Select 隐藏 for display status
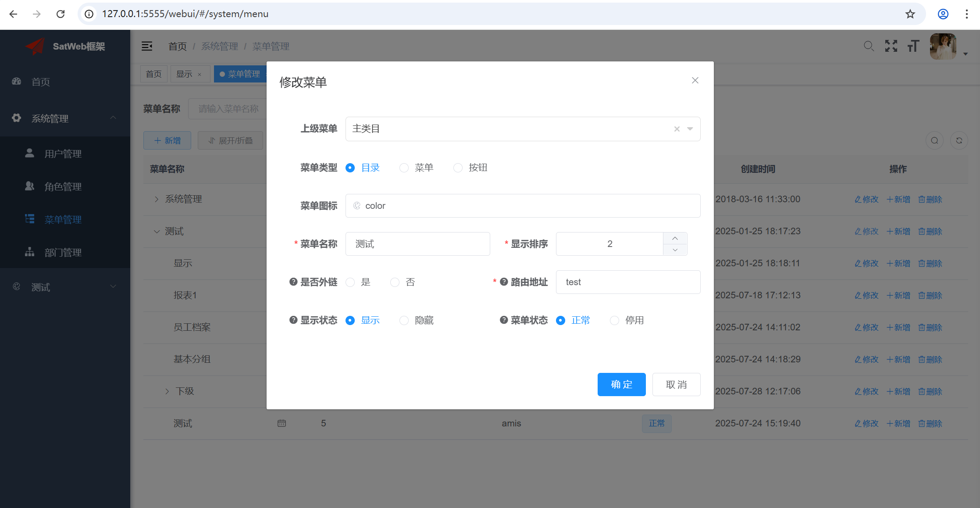Viewport: 980px width, 508px height. [x=404, y=321]
